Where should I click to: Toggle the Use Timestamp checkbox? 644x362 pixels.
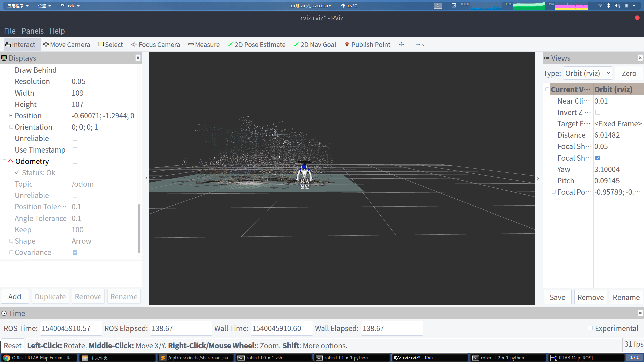[75, 150]
